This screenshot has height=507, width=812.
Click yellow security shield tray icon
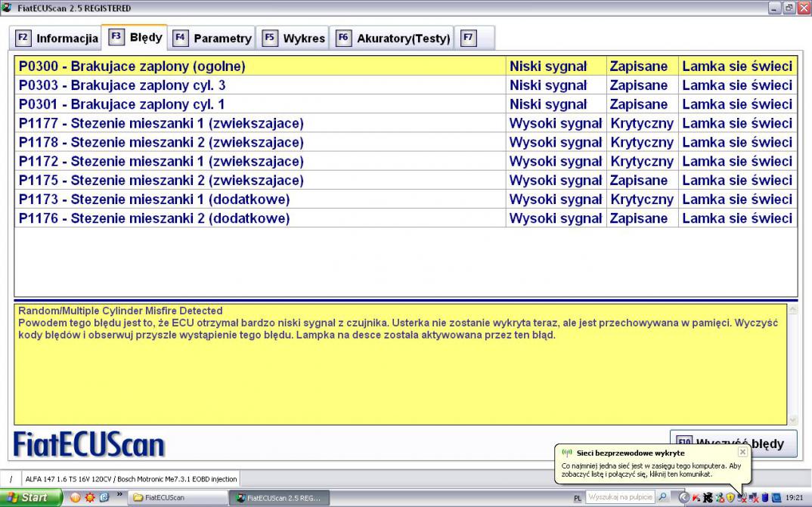point(730,498)
